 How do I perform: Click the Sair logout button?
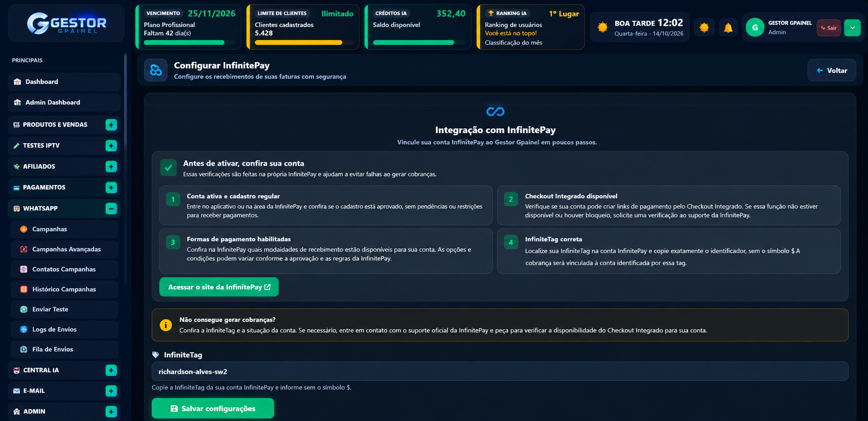tap(829, 27)
